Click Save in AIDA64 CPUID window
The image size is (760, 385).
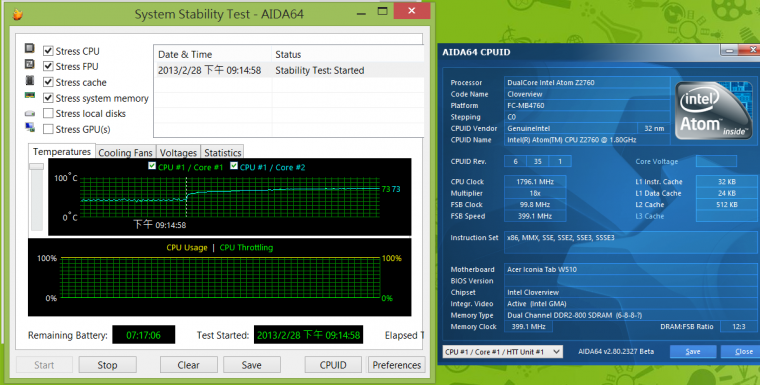(x=693, y=352)
